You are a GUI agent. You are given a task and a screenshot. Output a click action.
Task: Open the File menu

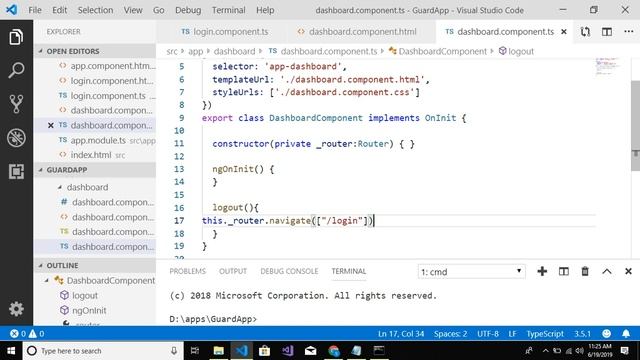pyautogui.click(x=35, y=10)
